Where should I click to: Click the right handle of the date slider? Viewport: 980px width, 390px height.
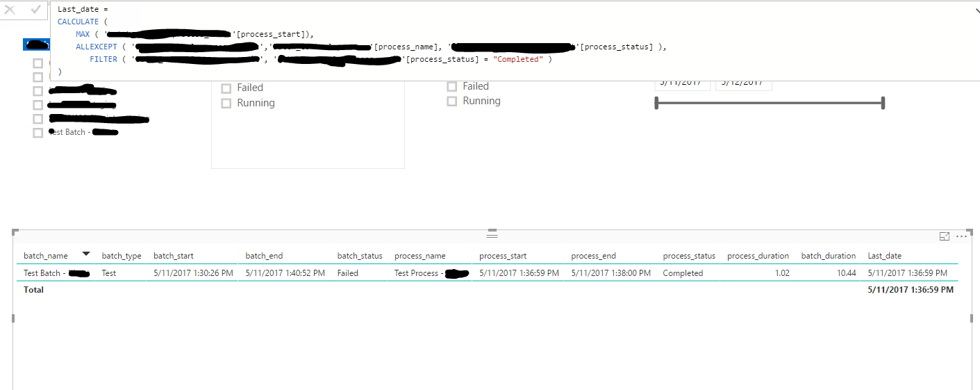(x=883, y=103)
